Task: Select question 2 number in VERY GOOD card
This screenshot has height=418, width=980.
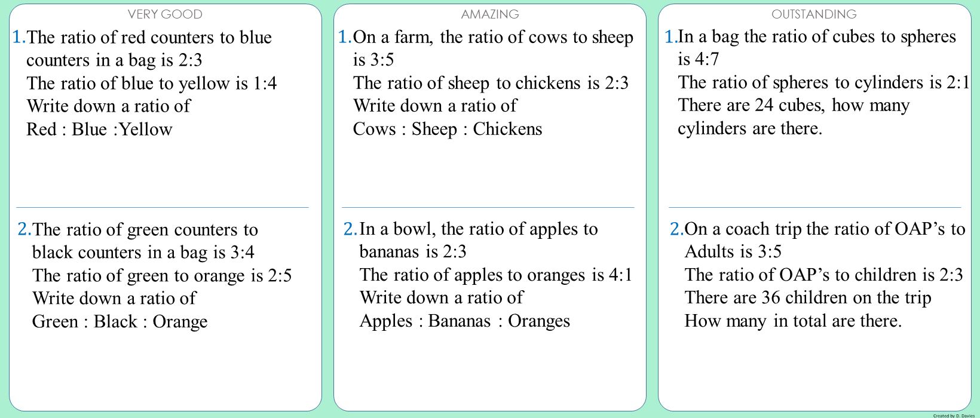Action: coord(24,229)
